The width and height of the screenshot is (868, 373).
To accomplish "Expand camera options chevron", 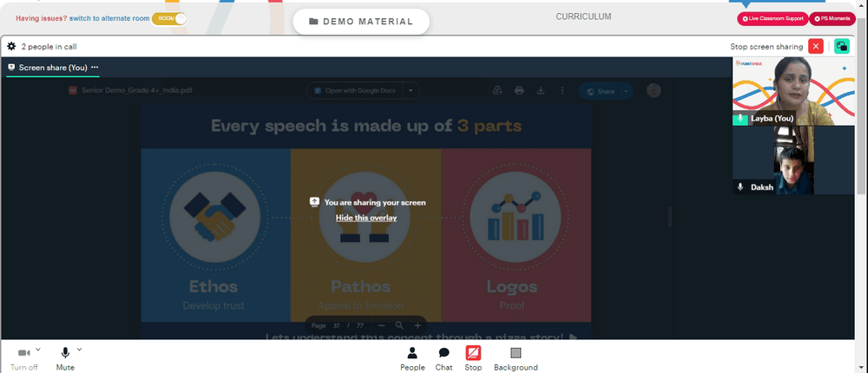I will pos(38,350).
